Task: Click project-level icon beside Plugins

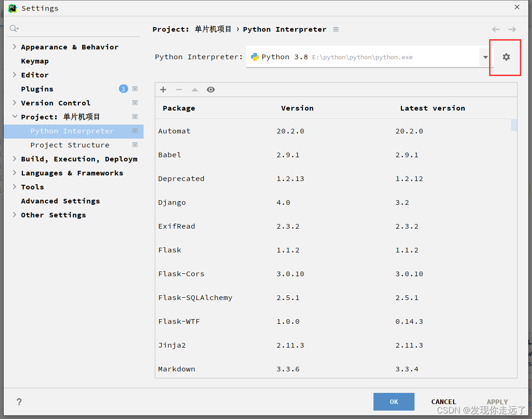Action: (x=135, y=89)
